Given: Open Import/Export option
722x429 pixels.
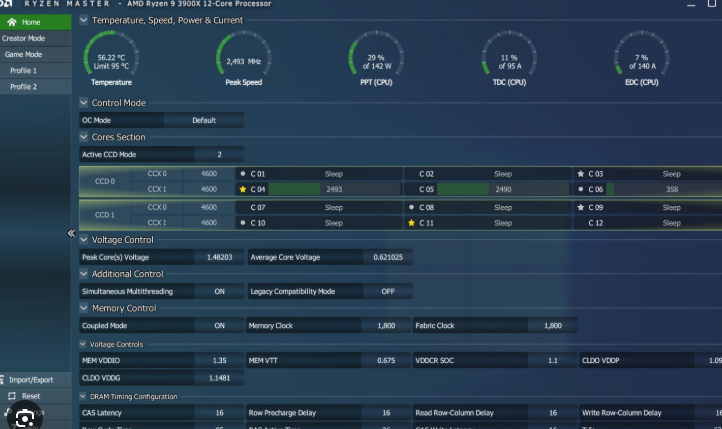Looking at the screenshot, I should pos(35,380).
